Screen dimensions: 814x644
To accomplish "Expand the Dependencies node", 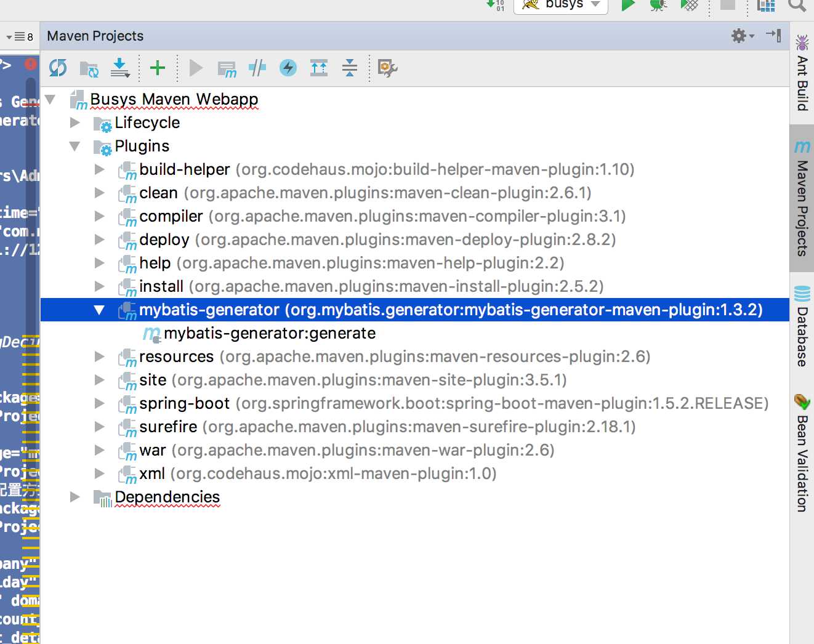I will pos(75,497).
